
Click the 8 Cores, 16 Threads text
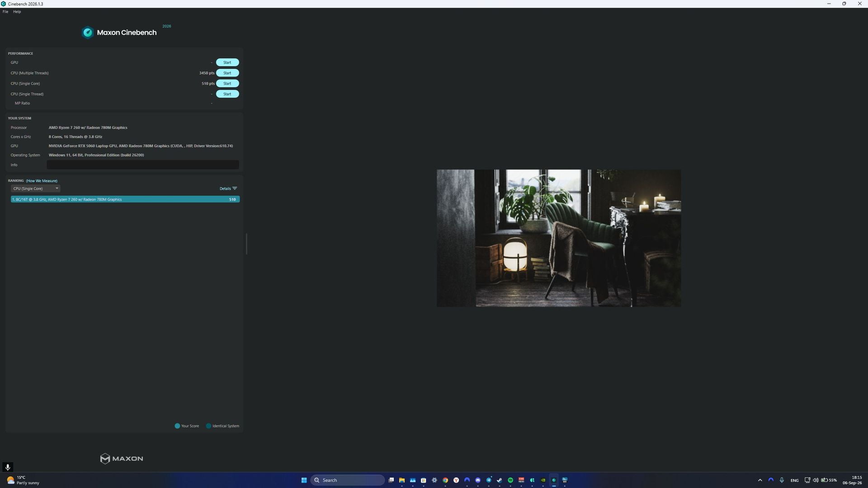click(75, 137)
